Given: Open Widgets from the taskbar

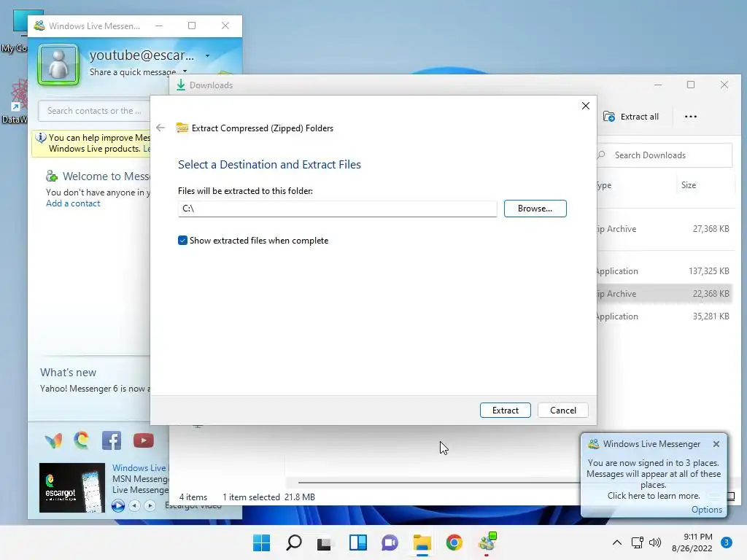Looking at the screenshot, I should point(357,542).
